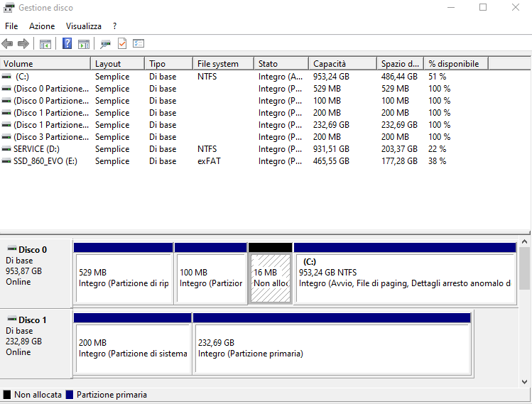Viewport: 532px width, 404px height.
Task: Click the checkmark document toolbar icon
Action: [122, 43]
